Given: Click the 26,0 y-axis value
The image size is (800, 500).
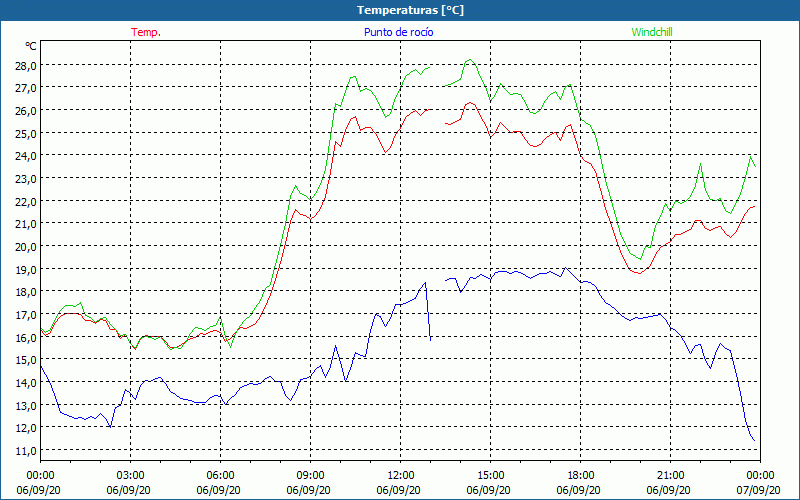Looking at the screenshot, I should 27,111.
